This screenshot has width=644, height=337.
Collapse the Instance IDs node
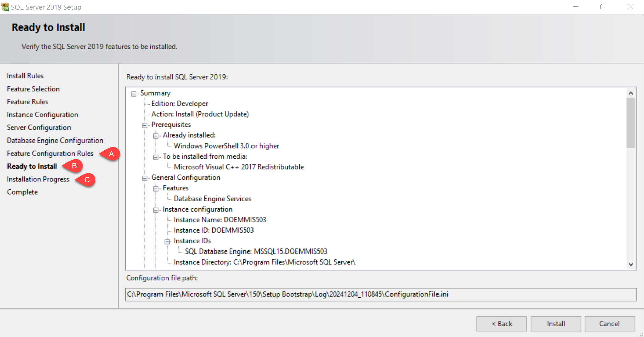click(x=167, y=241)
